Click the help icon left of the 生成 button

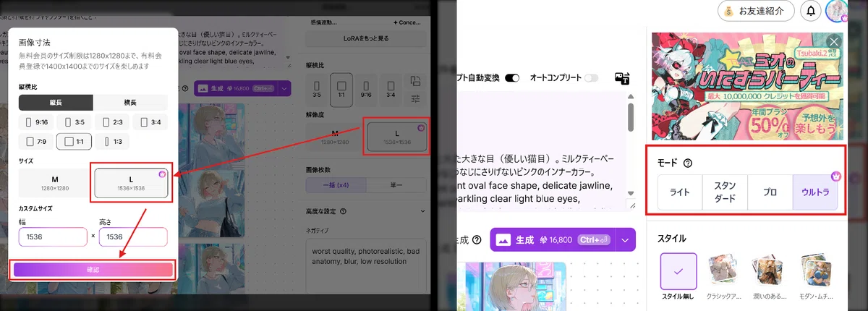[x=477, y=240]
